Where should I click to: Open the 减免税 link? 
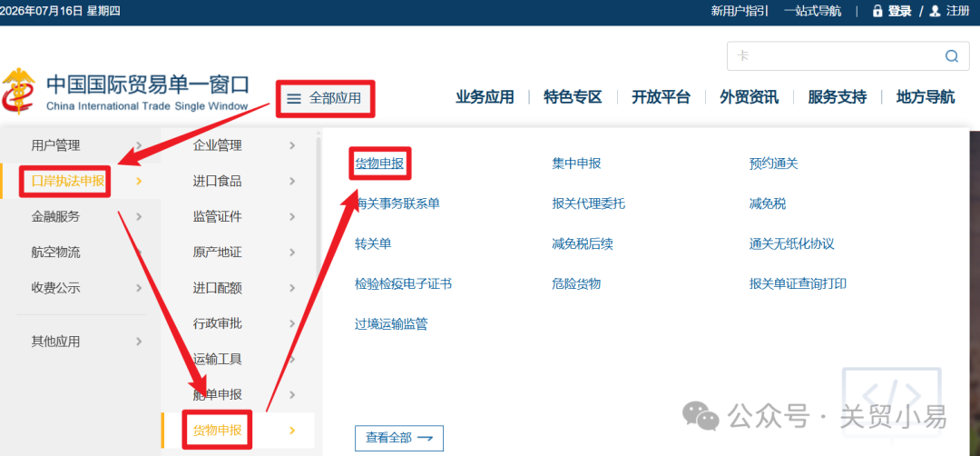tap(768, 203)
